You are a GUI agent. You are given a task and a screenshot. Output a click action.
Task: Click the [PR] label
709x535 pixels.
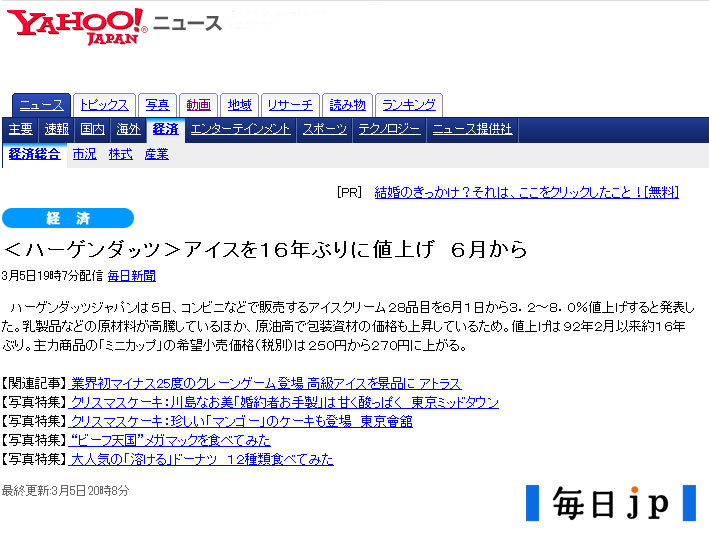pyautogui.click(x=350, y=193)
